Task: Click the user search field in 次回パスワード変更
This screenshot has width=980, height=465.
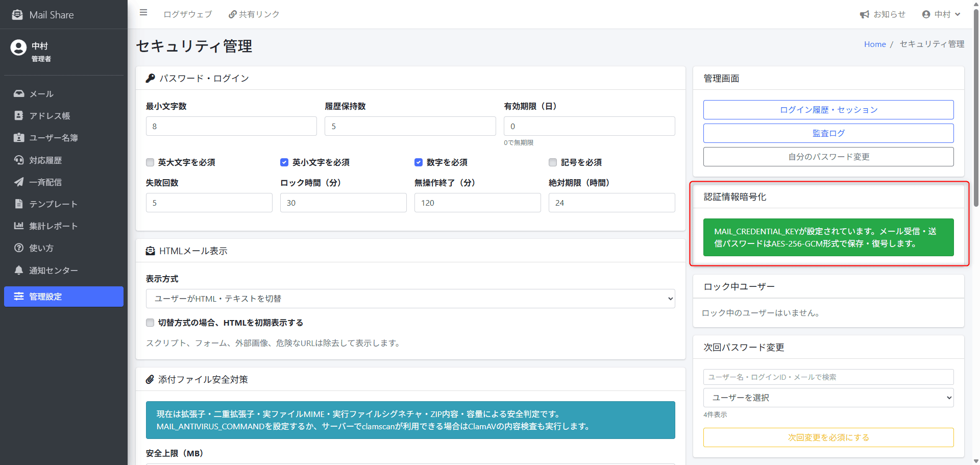Action: [x=828, y=377]
